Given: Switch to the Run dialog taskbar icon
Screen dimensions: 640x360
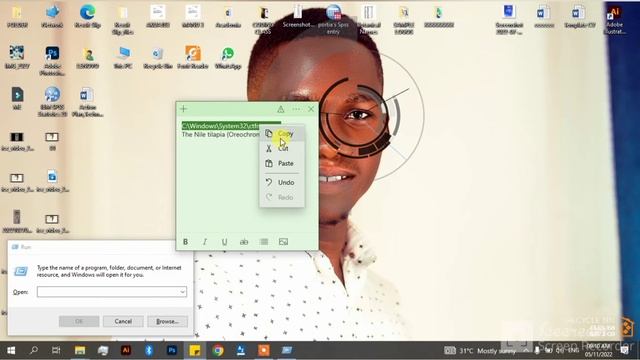Looking at the screenshot, I should click(x=287, y=350).
